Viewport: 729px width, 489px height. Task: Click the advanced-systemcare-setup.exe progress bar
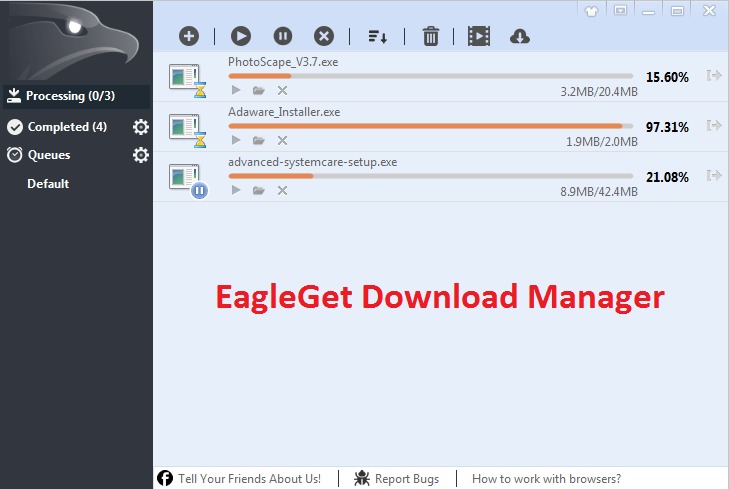tap(431, 176)
